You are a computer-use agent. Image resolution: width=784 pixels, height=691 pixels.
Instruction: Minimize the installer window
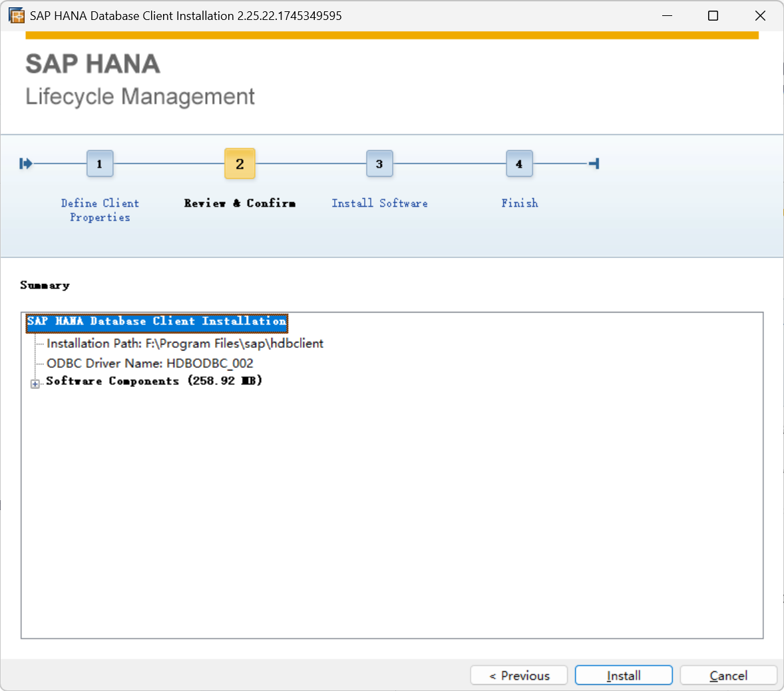[666, 15]
